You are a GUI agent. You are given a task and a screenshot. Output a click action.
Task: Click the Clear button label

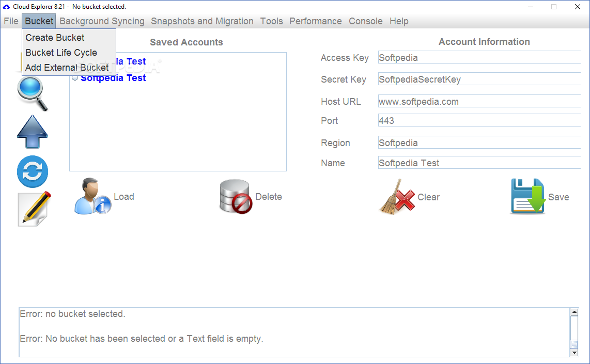point(428,197)
